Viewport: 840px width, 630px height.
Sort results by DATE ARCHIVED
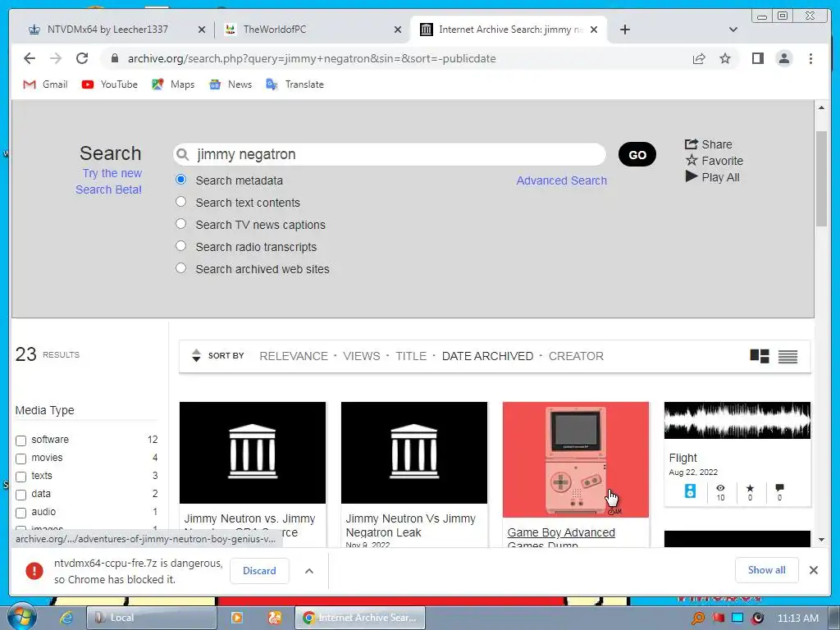tap(487, 356)
